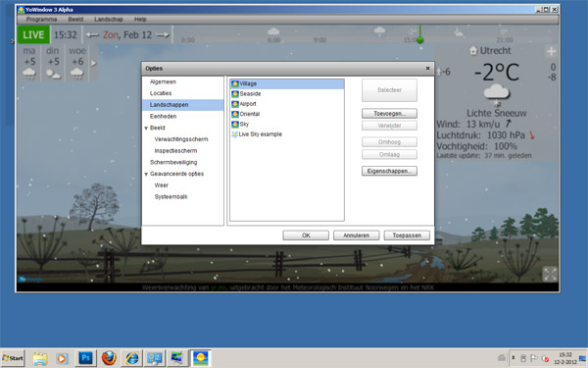Advance to next day with right arrow
Image resolution: width=588 pixels, height=368 pixels.
[163, 35]
